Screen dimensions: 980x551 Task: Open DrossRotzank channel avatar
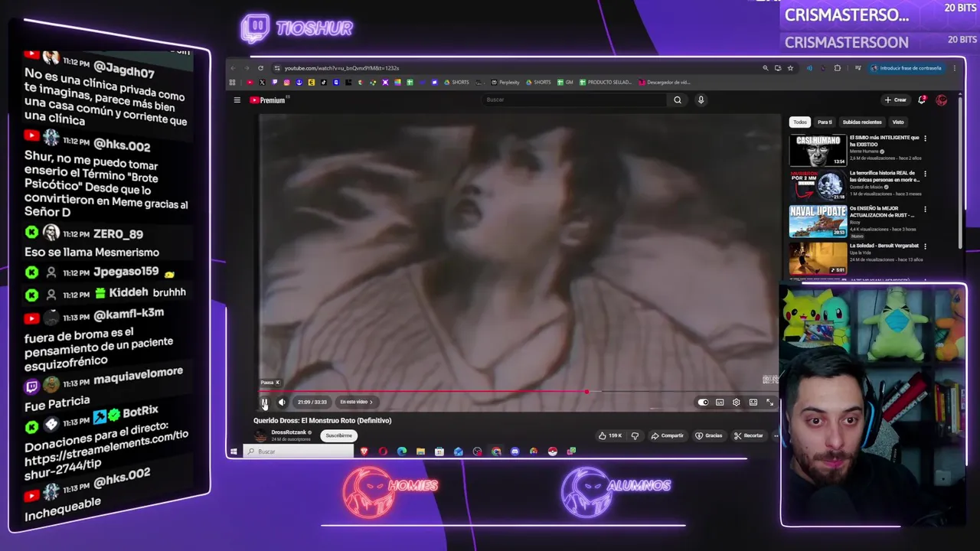260,435
